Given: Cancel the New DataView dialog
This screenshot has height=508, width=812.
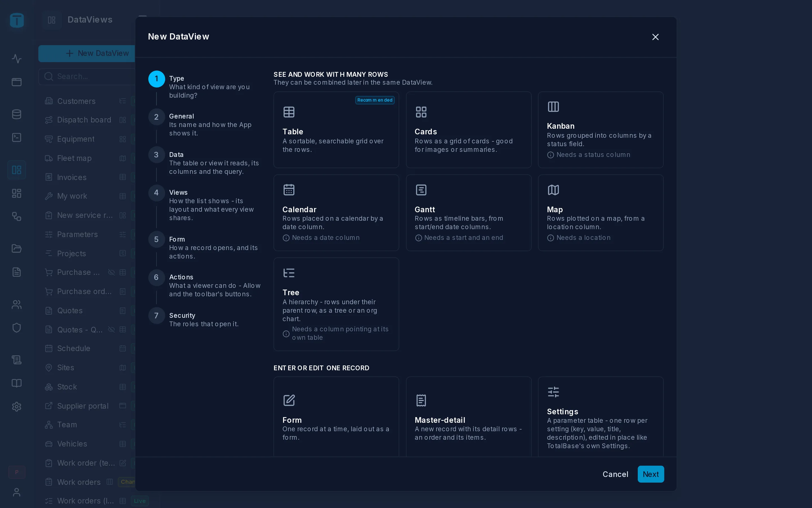Looking at the screenshot, I should click(x=615, y=474).
